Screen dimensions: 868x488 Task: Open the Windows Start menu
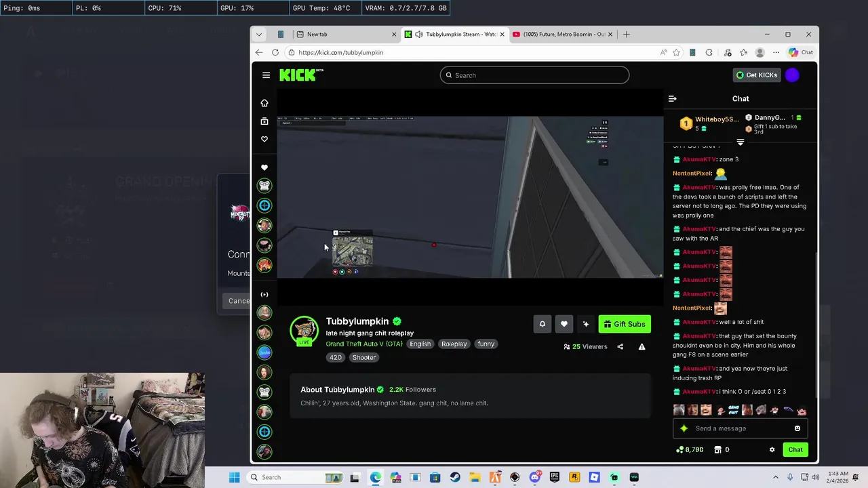click(x=234, y=477)
